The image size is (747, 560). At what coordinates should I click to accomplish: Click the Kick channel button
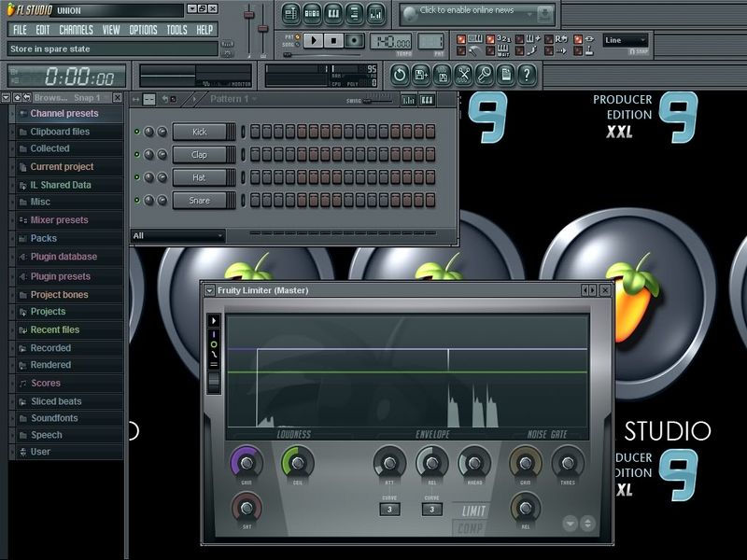200,132
